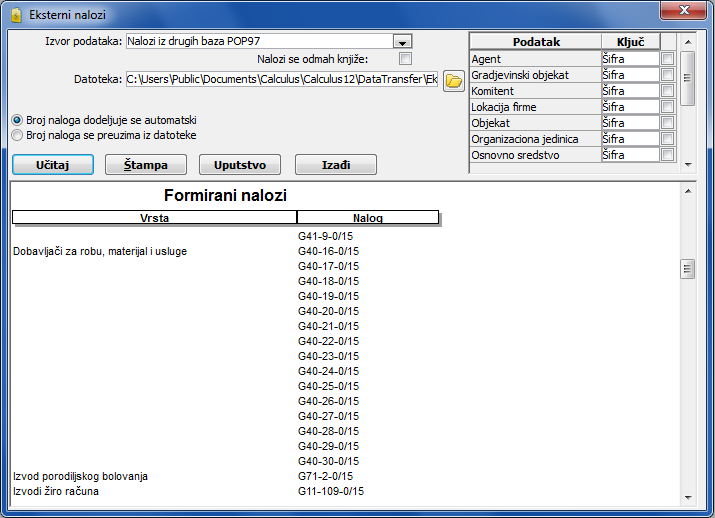Toggle the Osnovno sredstvo row checkbox

667,155
